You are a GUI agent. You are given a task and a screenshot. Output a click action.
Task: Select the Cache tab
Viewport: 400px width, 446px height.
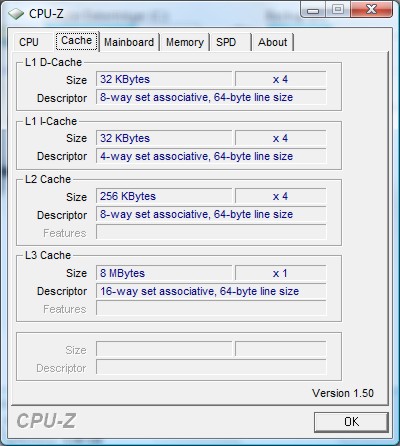point(77,41)
